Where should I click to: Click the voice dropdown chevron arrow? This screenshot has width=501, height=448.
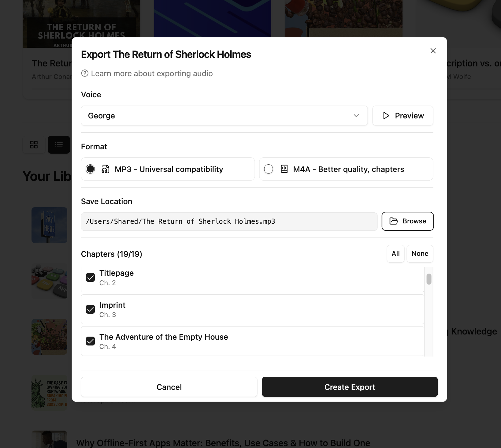pos(356,116)
